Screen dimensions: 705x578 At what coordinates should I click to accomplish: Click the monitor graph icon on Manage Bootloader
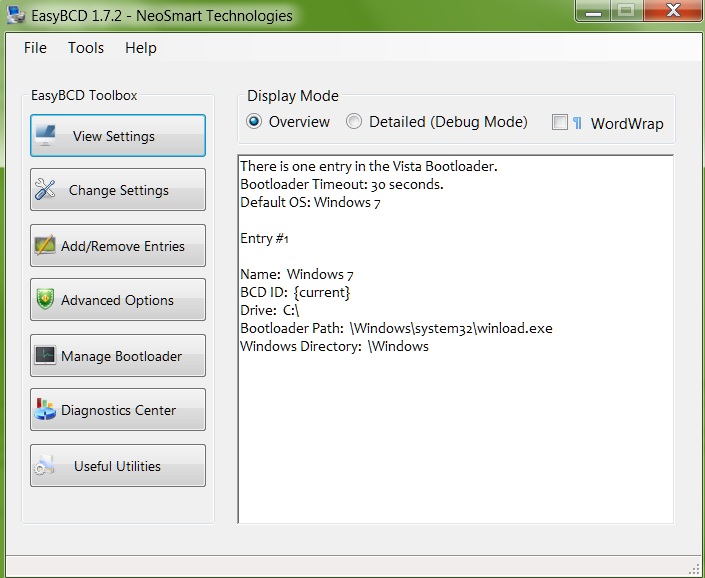tap(45, 356)
